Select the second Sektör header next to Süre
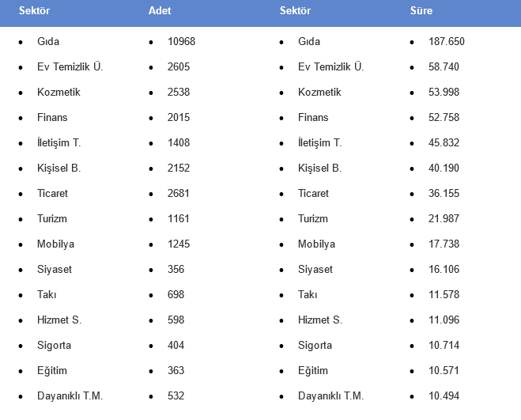The image size is (521, 420). coord(295,10)
